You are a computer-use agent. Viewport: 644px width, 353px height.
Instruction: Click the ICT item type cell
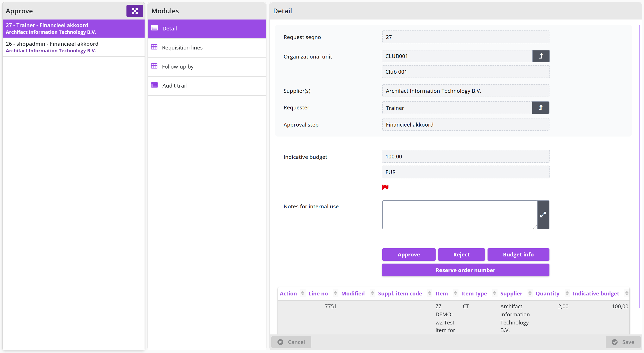click(465, 306)
